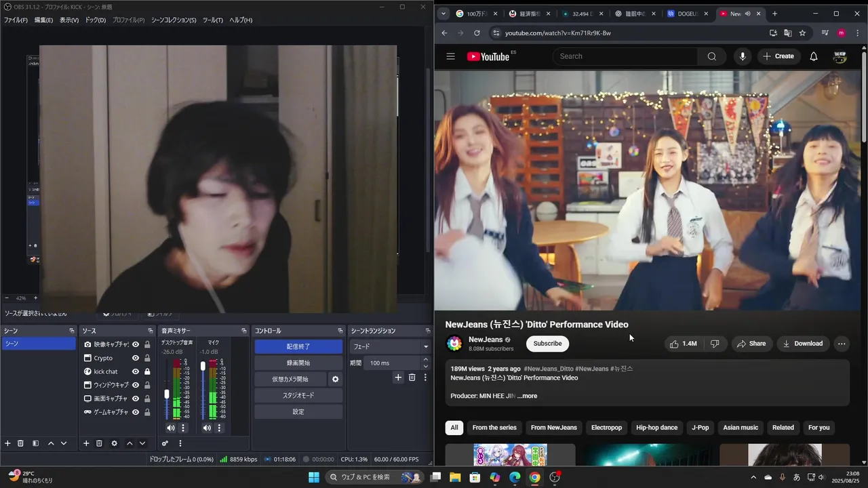Viewport: 868px width, 488px height.
Task: Open Chrome translate page icon
Action: [x=787, y=33]
